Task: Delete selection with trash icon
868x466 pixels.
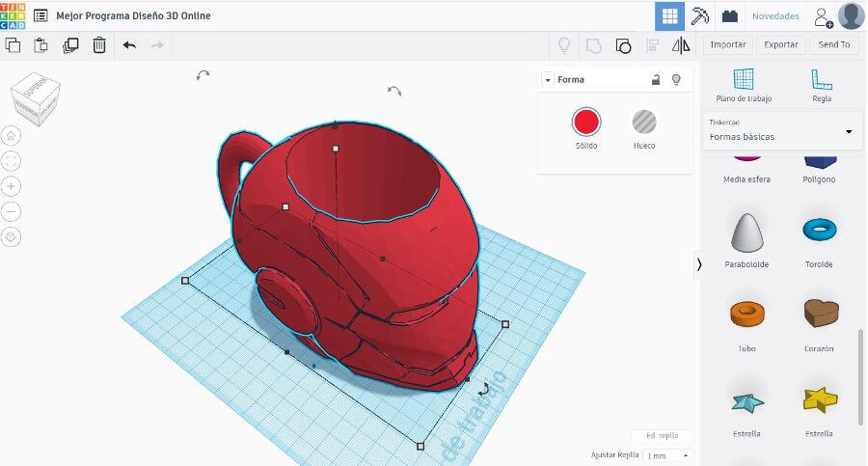Action: tap(99, 44)
